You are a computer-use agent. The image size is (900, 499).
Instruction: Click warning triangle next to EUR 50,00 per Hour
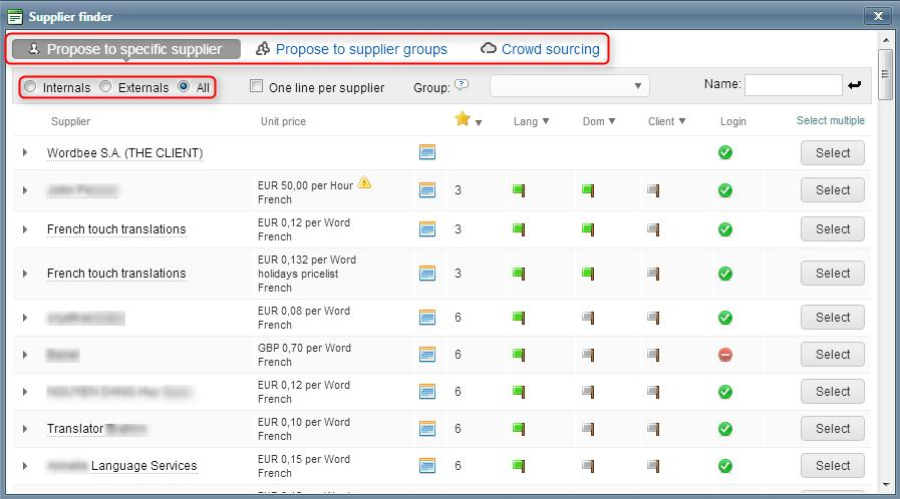(365, 182)
